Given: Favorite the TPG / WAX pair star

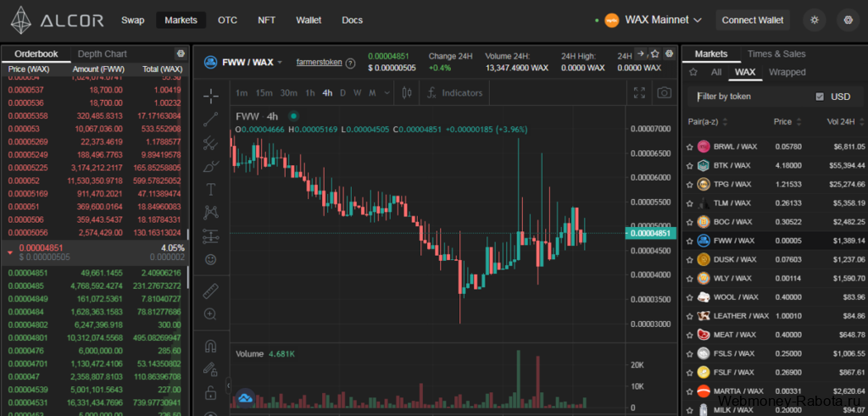Looking at the screenshot, I should 690,184.
